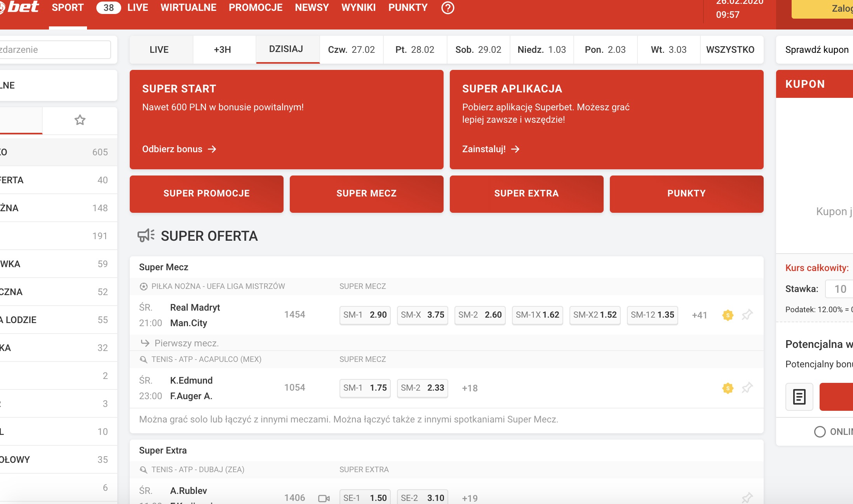This screenshot has width=853, height=504.
Task: Go to WIRTUALNE section
Action: tap(188, 8)
